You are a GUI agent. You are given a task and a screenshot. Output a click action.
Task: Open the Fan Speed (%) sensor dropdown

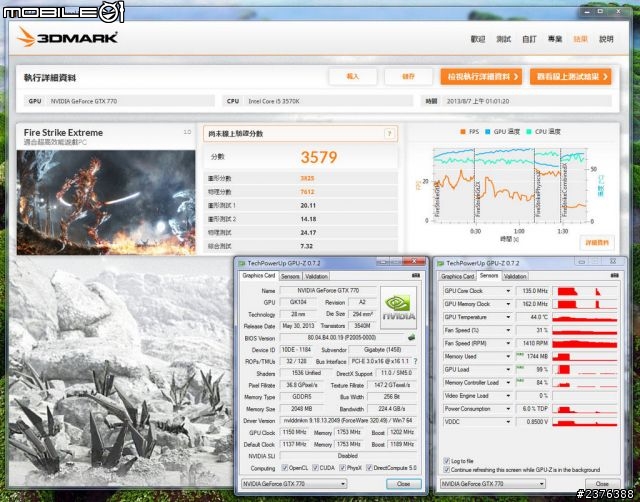pos(508,330)
